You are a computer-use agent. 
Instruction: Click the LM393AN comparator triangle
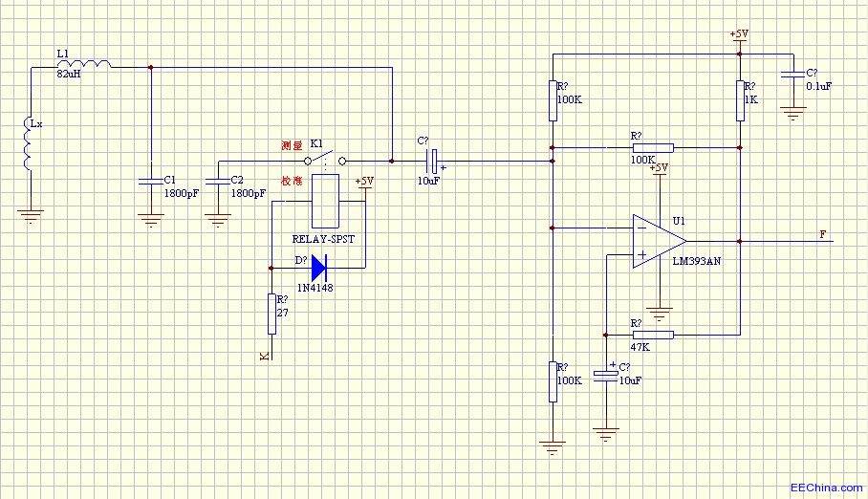(x=660, y=242)
